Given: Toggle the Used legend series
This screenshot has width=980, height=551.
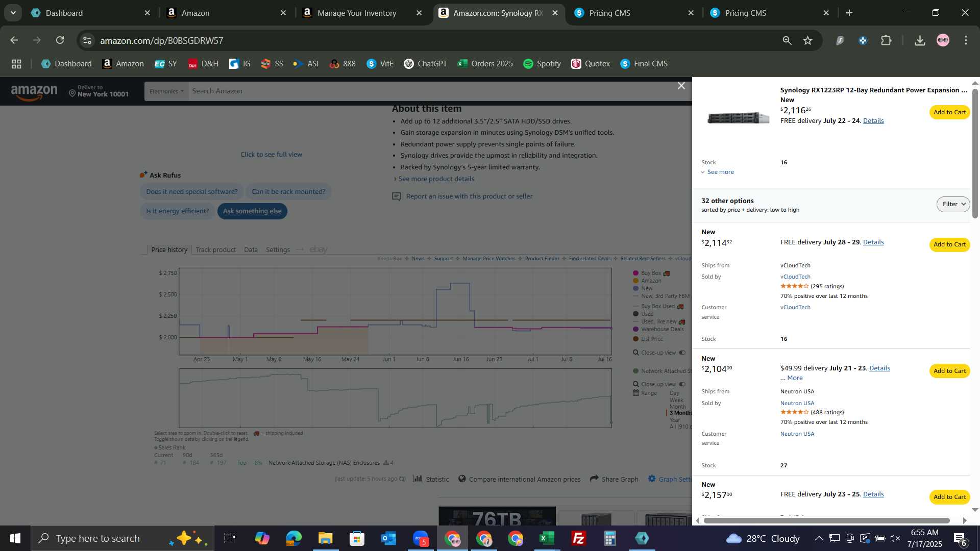Looking at the screenshot, I should click(x=643, y=314).
